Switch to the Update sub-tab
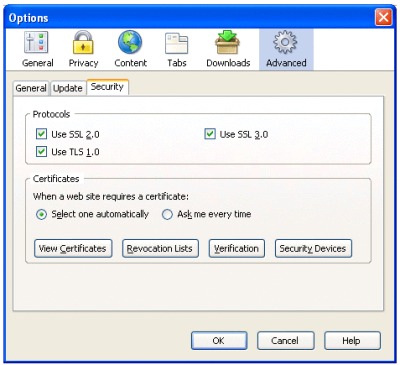Screen dimensions: 400x365 [x=68, y=88]
